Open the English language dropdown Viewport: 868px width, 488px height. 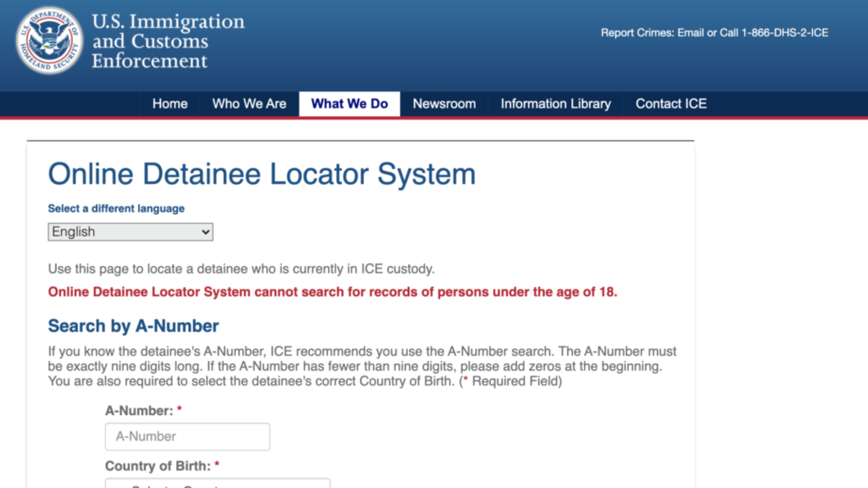click(130, 232)
